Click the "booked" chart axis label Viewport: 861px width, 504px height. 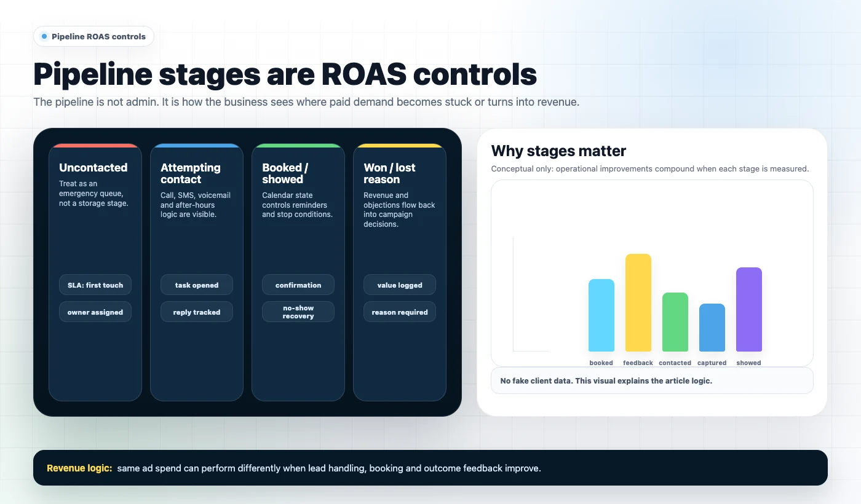601,363
